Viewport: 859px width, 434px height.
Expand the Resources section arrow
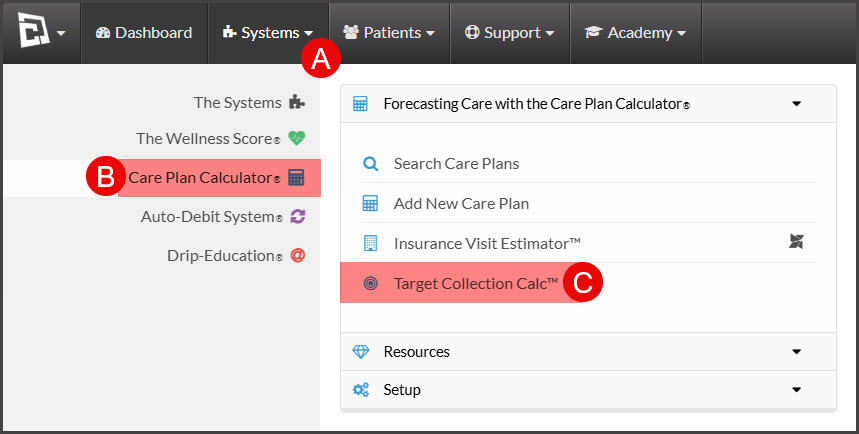tap(797, 352)
